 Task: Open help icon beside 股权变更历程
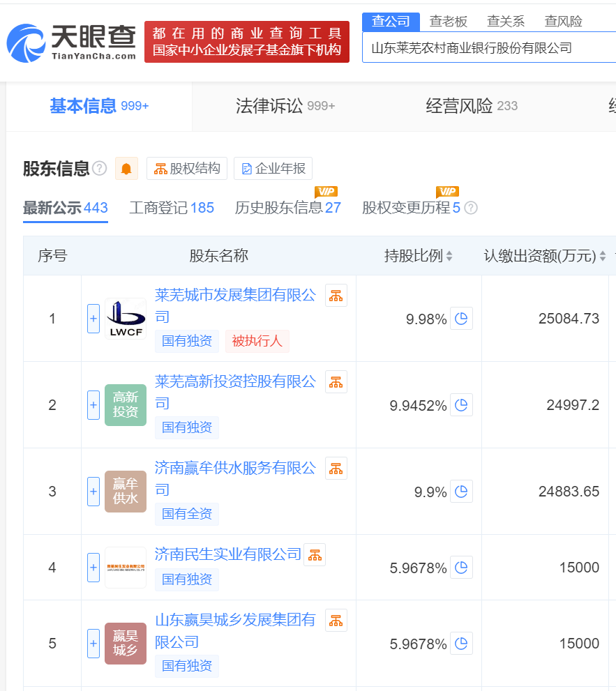(x=471, y=208)
